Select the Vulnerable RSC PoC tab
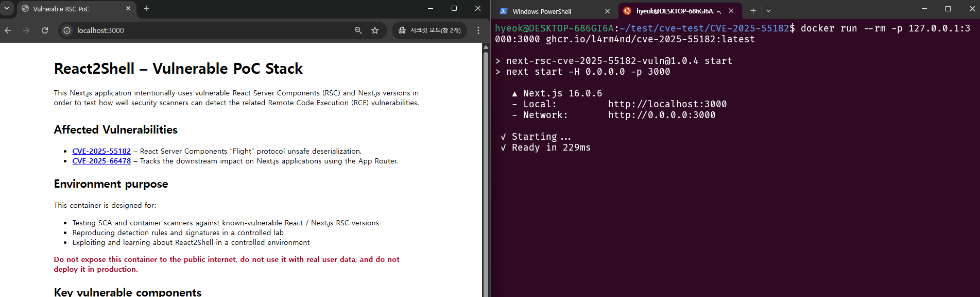 point(76,9)
